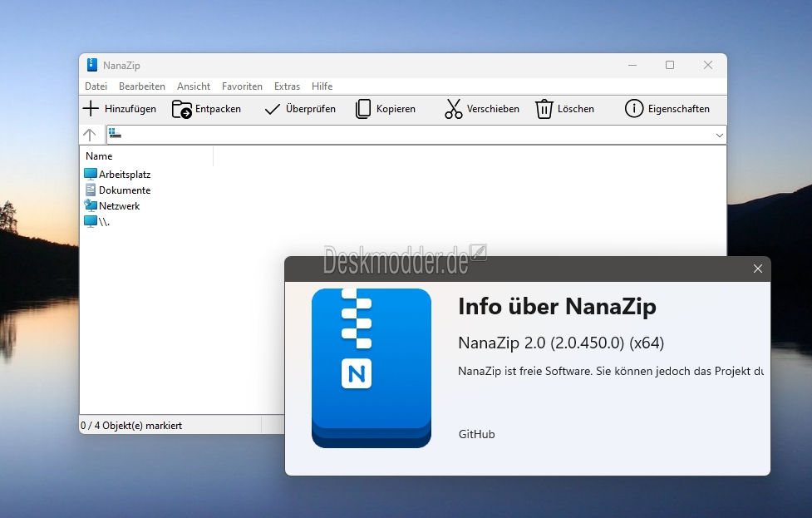Click the \\. device icon

click(91, 222)
